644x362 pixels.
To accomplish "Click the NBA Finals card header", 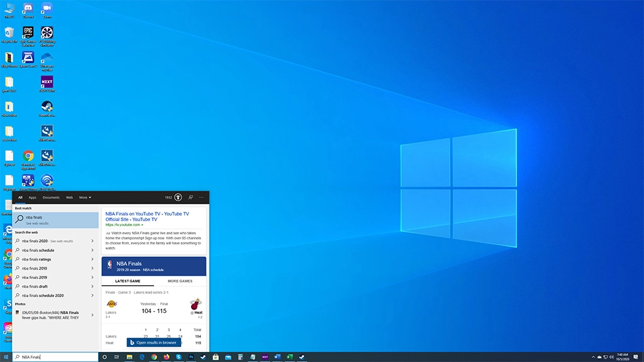I will click(154, 266).
